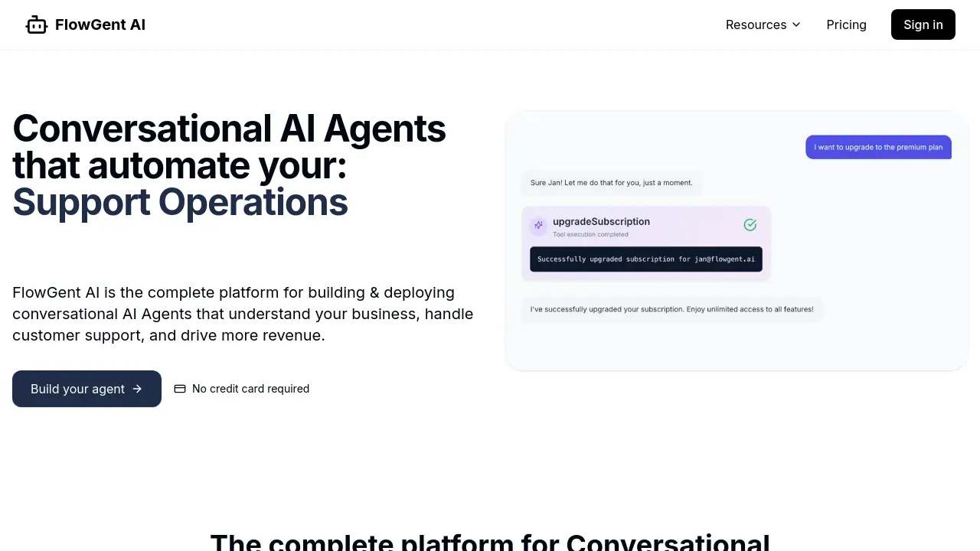980x551 pixels.
Task: Click the 'No credit card required' text
Action: [250, 389]
